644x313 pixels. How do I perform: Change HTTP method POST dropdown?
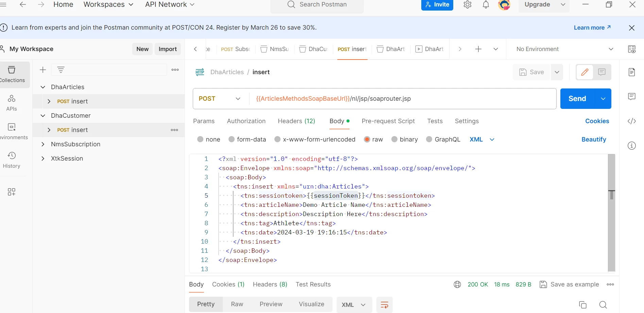[220, 99]
